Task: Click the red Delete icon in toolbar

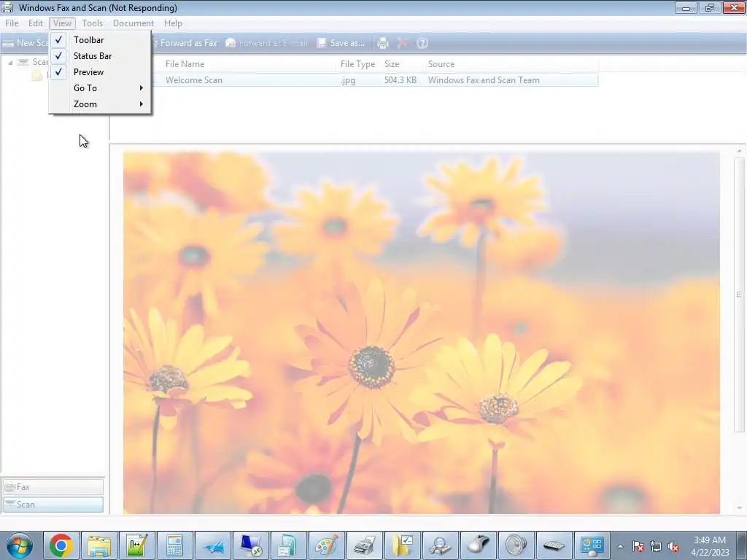Action: [x=402, y=43]
